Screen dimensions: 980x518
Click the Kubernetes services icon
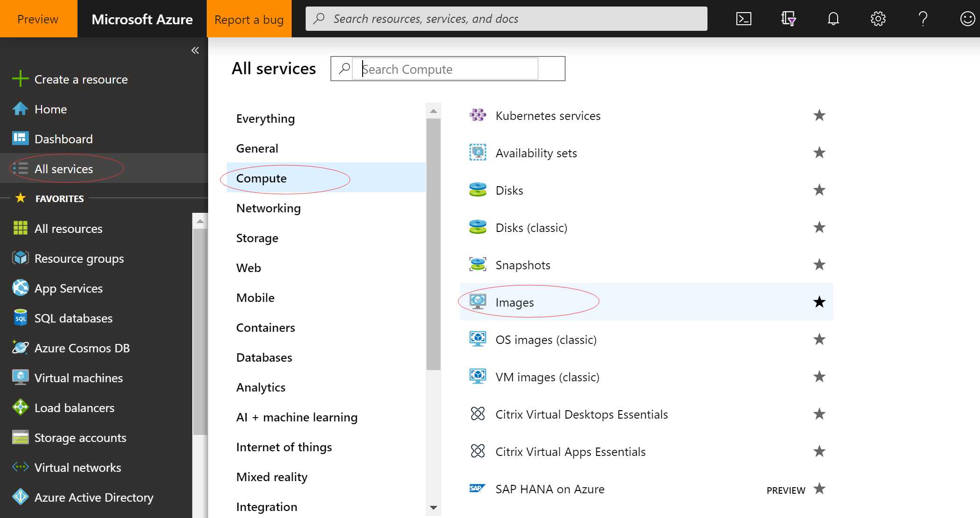pyautogui.click(x=478, y=115)
